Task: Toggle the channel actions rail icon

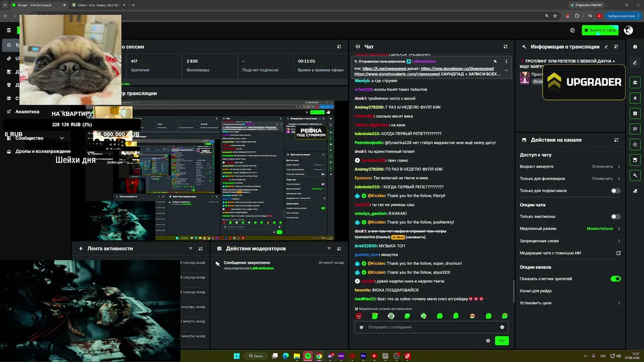Action: click(635, 160)
